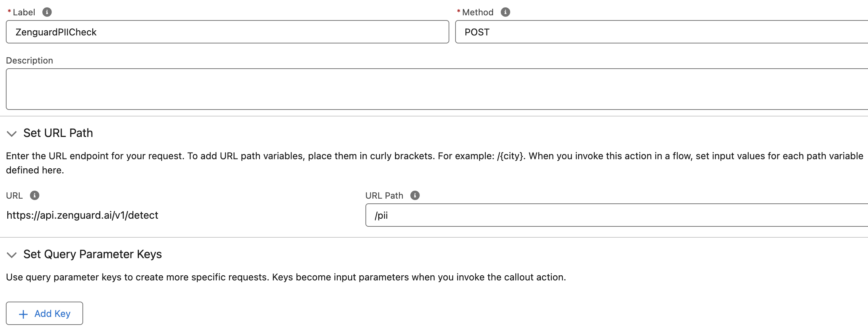Click the Set Query Parameter Keys heading
The image size is (868, 333).
[93, 254]
